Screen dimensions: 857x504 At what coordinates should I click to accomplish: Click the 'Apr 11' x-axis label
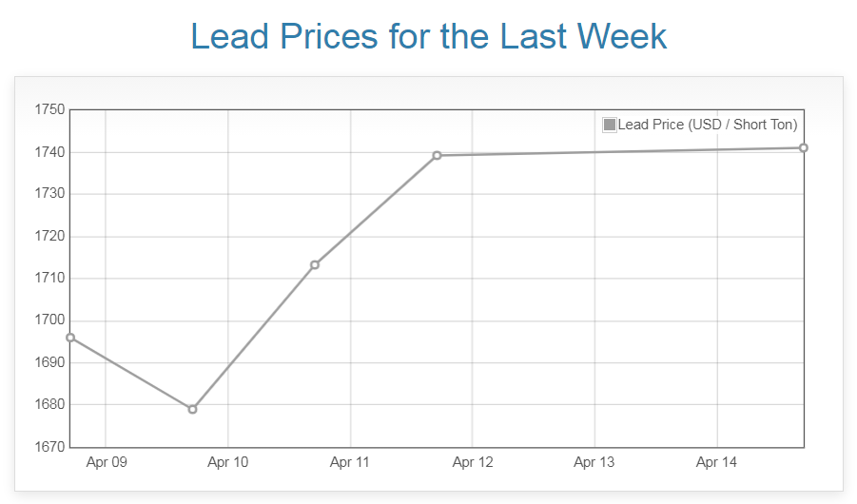click(350, 463)
